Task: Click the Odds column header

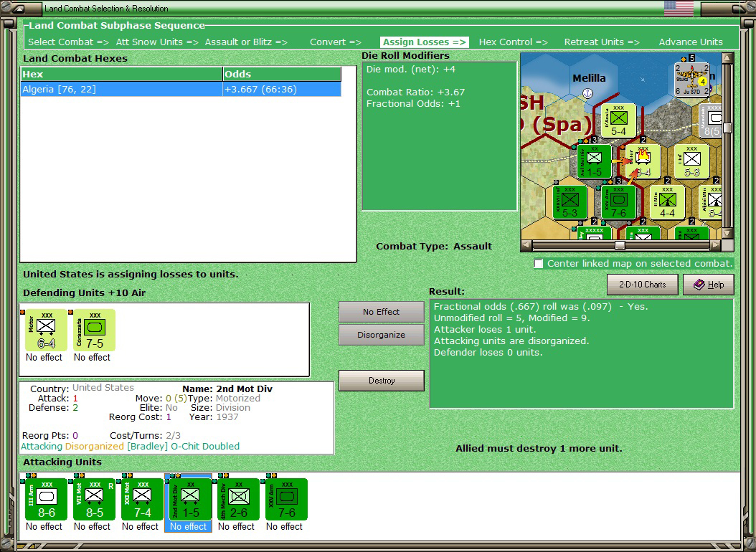Action: point(282,74)
